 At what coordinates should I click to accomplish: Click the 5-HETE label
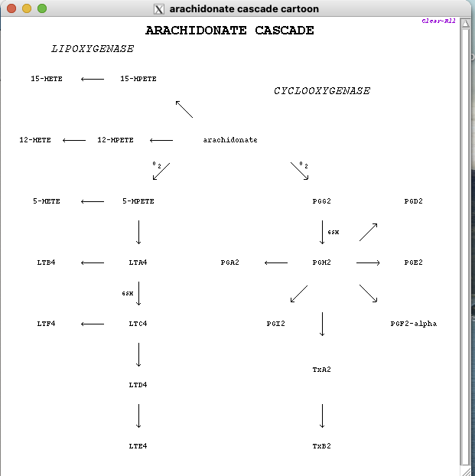click(x=47, y=201)
